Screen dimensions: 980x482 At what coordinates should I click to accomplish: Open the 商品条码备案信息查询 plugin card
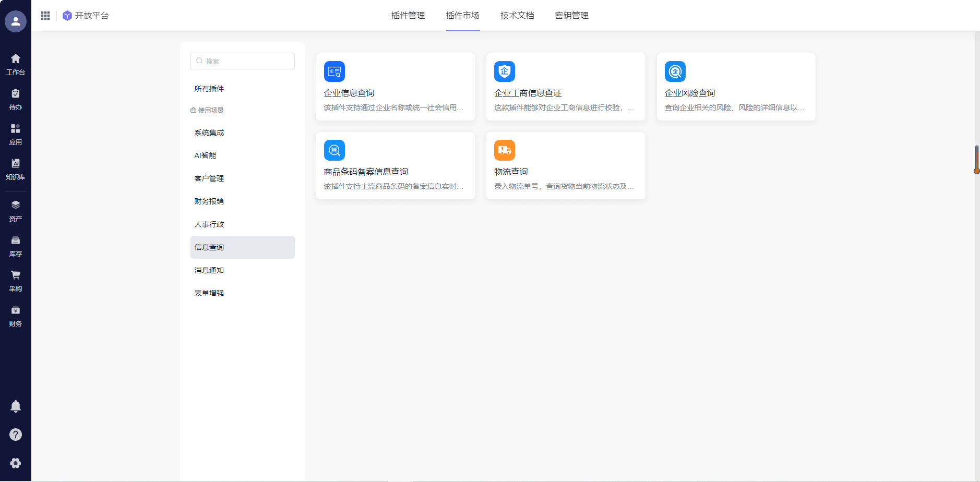point(395,166)
